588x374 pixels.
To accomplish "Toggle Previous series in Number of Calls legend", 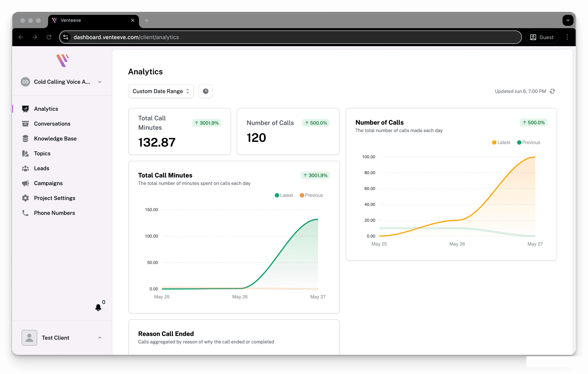I will tap(529, 143).
